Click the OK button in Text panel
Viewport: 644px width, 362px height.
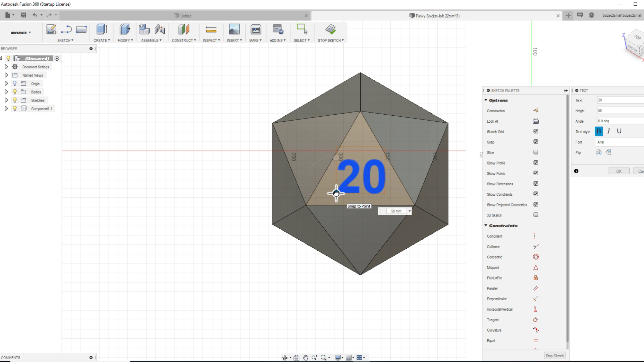coord(619,171)
